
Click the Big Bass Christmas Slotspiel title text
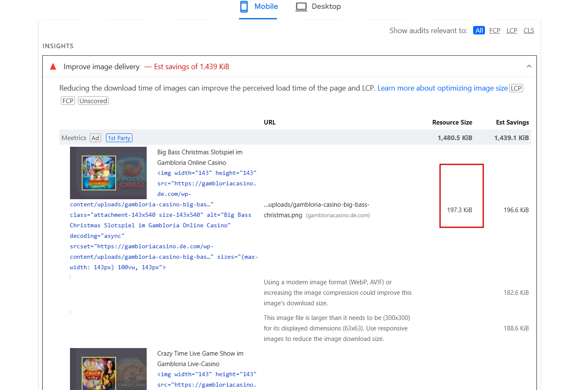200,157
